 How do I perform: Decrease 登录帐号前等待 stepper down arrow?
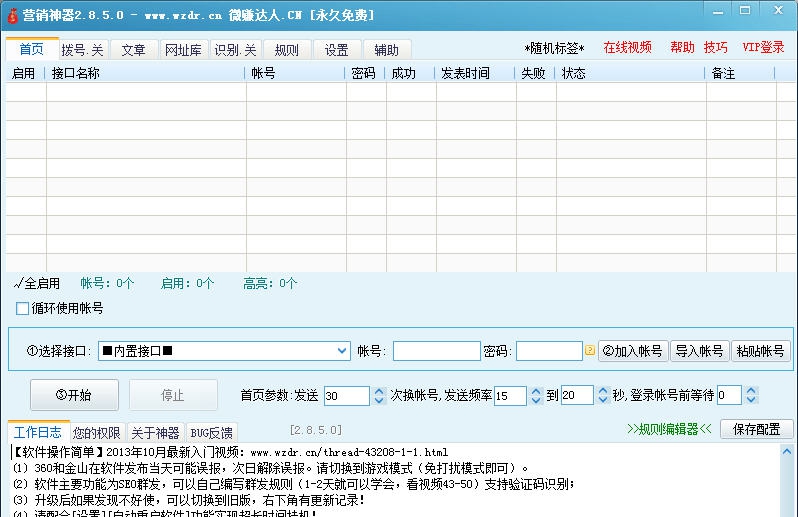pyautogui.click(x=751, y=400)
